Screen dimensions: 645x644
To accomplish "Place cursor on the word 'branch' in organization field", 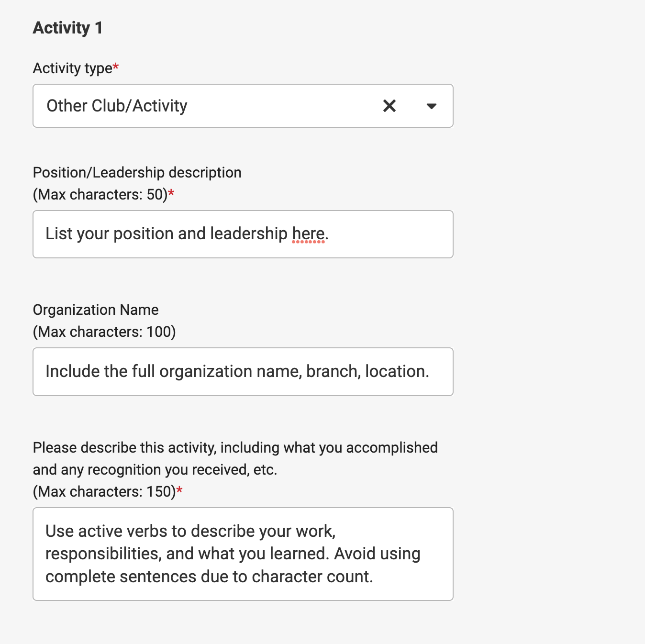I will click(332, 372).
